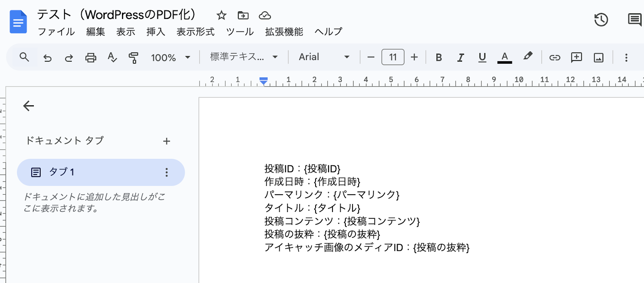The height and width of the screenshot is (283, 644).
Task: Open the ファイル menu
Action: pyautogui.click(x=56, y=32)
